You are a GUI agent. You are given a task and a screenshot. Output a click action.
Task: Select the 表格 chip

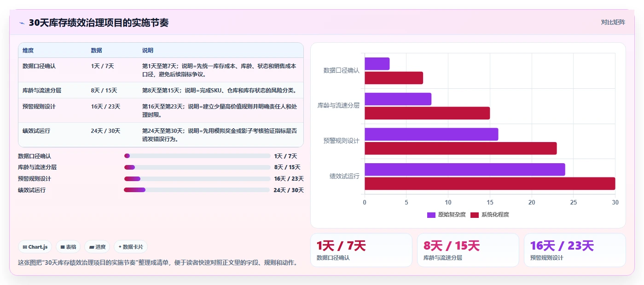tap(68, 247)
